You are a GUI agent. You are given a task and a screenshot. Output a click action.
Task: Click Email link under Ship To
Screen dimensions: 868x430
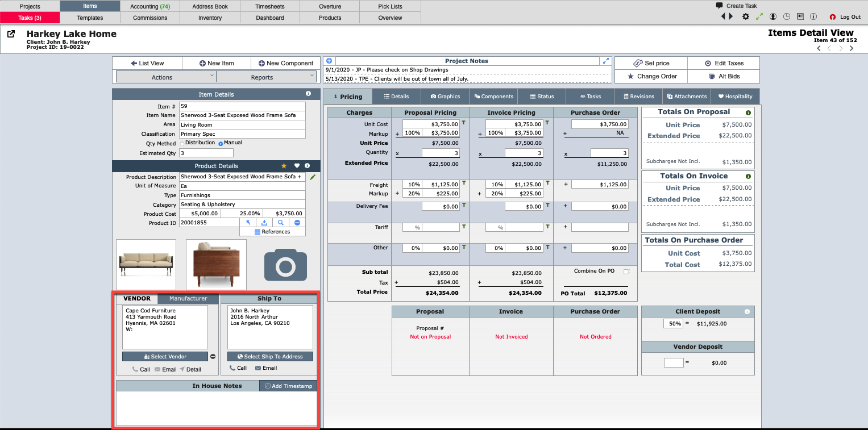266,368
